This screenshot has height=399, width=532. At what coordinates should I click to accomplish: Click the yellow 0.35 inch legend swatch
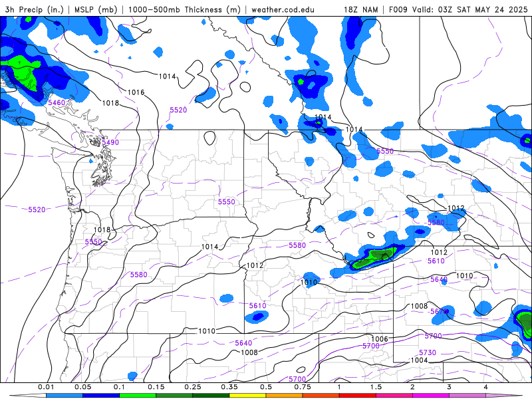[247, 396]
